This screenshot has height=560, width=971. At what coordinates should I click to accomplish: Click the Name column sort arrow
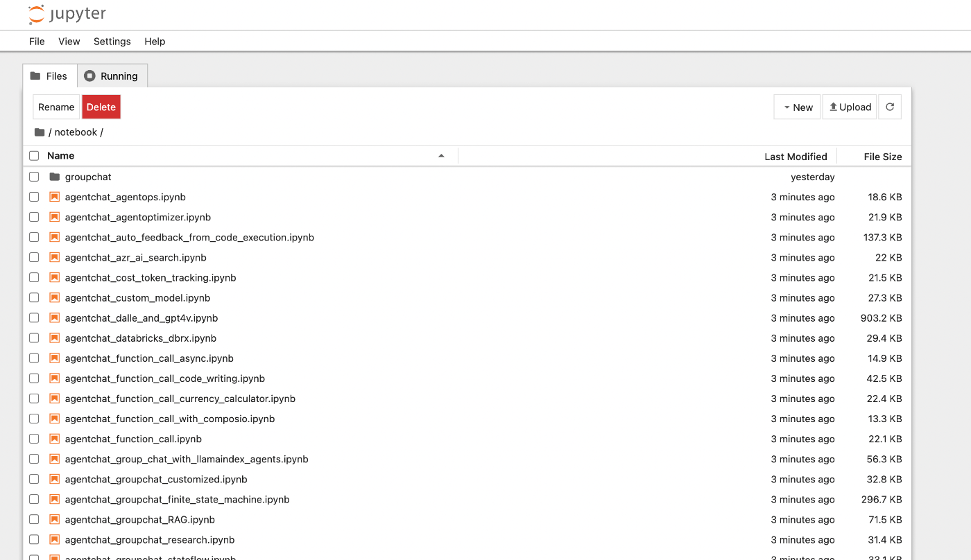441,156
